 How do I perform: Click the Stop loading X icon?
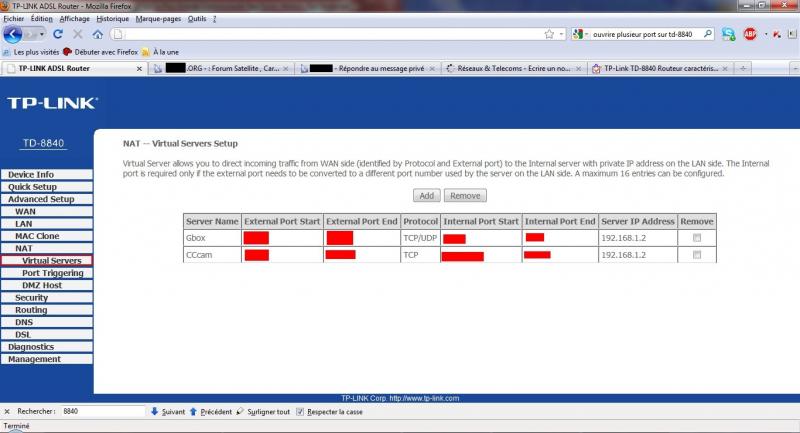[x=78, y=34]
